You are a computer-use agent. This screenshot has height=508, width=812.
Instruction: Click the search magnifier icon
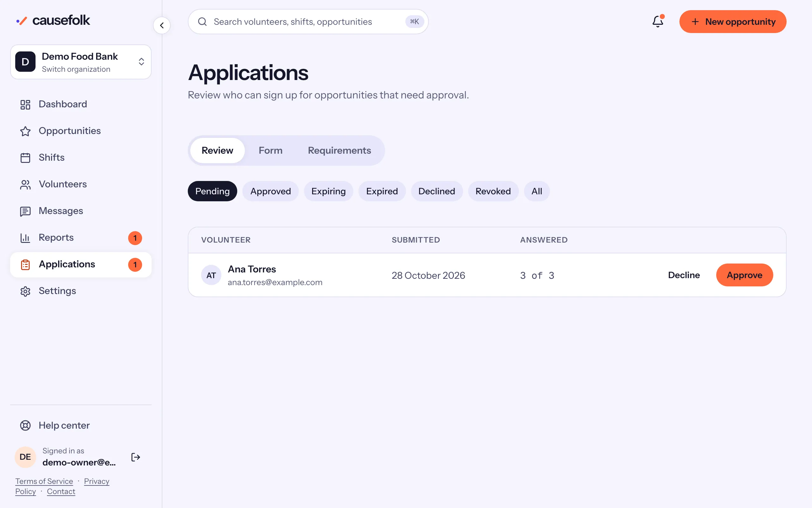(x=202, y=22)
